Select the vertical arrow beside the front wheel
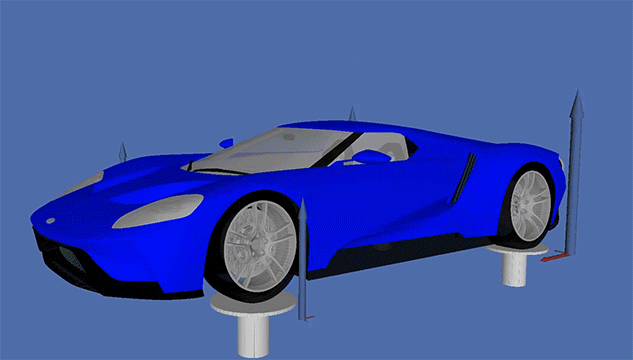This screenshot has height=360, width=633. coord(303,259)
